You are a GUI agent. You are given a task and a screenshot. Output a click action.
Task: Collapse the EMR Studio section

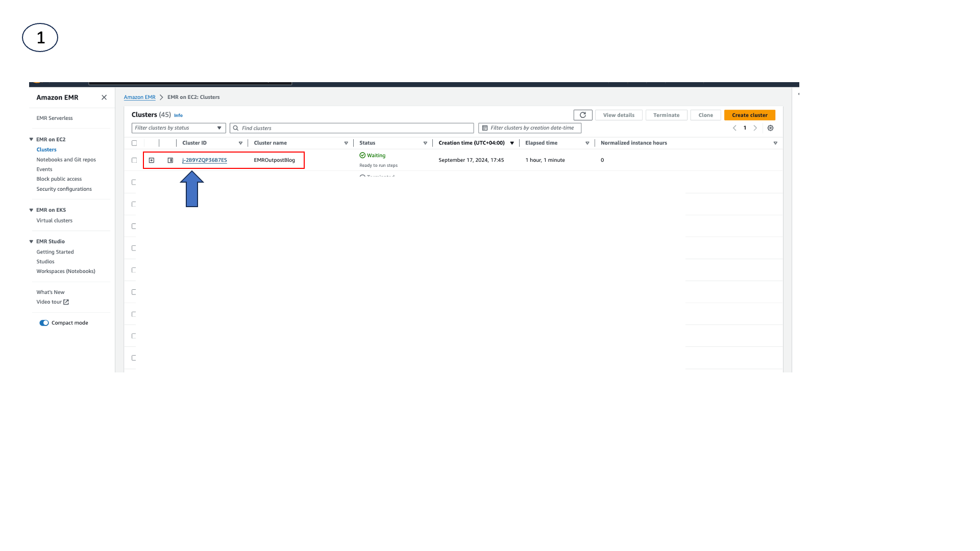(x=31, y=241)
